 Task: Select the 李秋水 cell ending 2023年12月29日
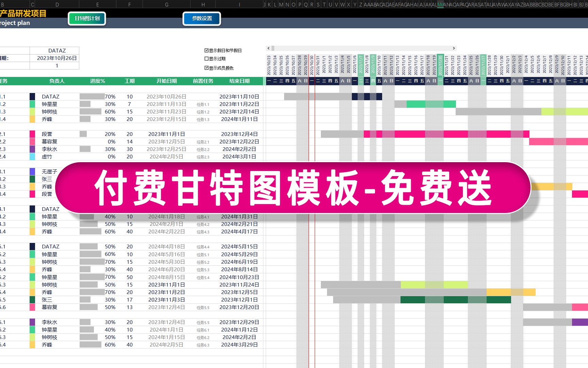click(57, 322)
